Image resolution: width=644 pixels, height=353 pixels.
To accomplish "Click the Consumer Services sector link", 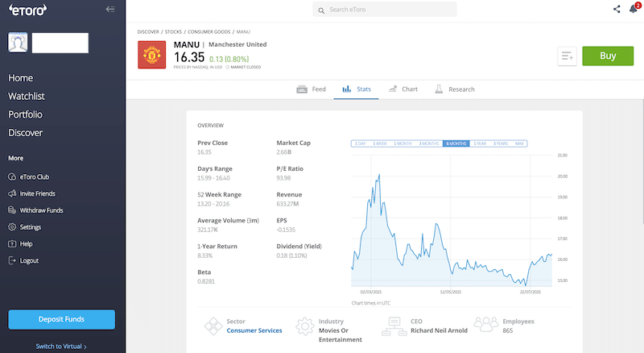I will point(254,330).
